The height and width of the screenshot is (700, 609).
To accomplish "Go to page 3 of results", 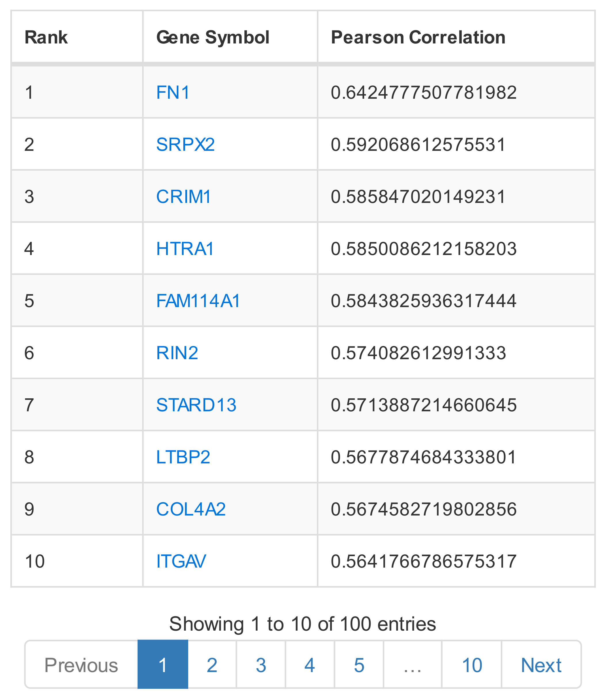I will click(261, 665).
